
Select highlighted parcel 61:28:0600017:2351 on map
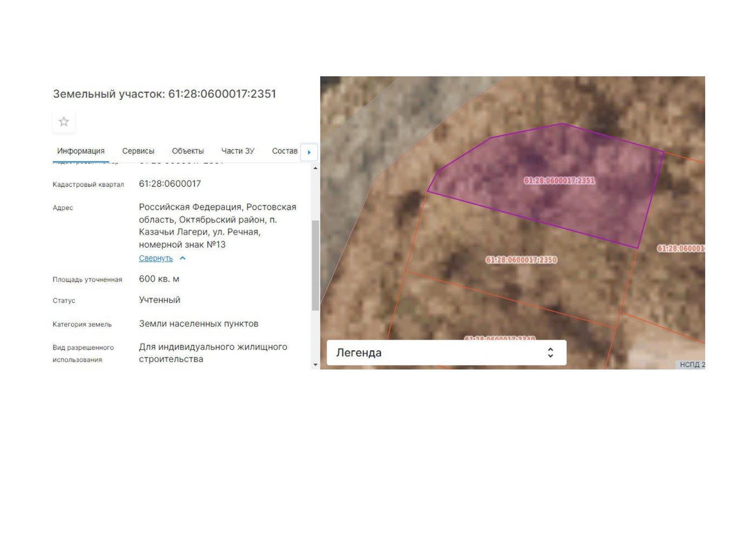coord(559,180)
